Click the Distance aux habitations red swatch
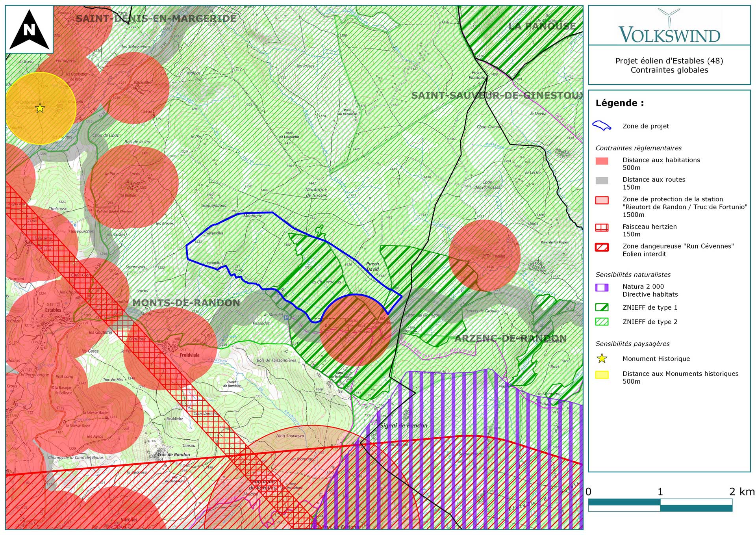This screenshot has width=756, height=535. [x=602, y=161]
